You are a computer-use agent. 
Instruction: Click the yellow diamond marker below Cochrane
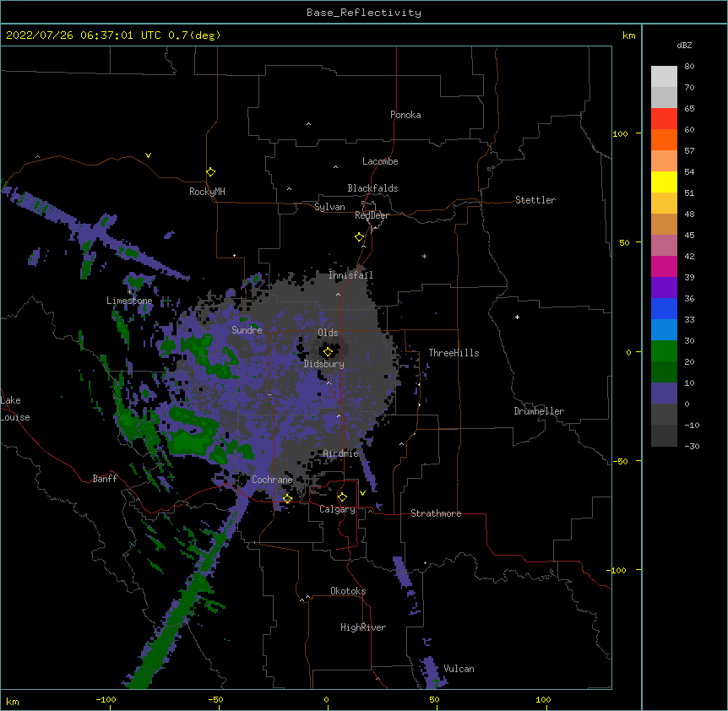tap(287, 498)
